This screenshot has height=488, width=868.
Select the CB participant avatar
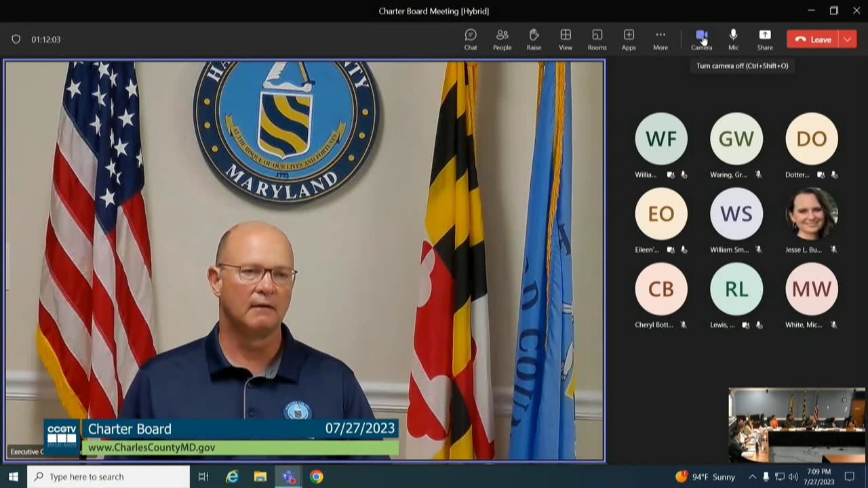click(661, 289)
